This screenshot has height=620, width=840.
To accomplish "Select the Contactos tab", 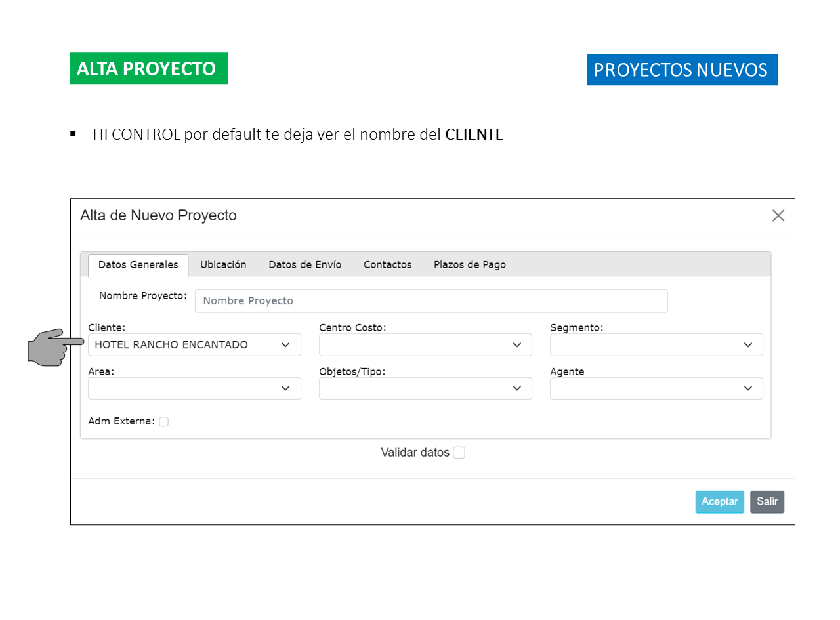I will coord(387,265).
